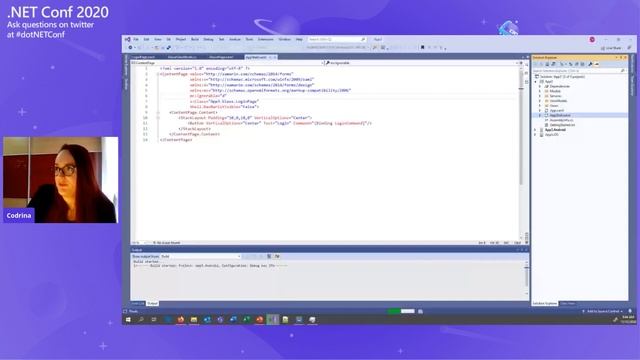Expand the Dependencies node
The height and width of the screenshot is (360, 640).
point(540,87)
